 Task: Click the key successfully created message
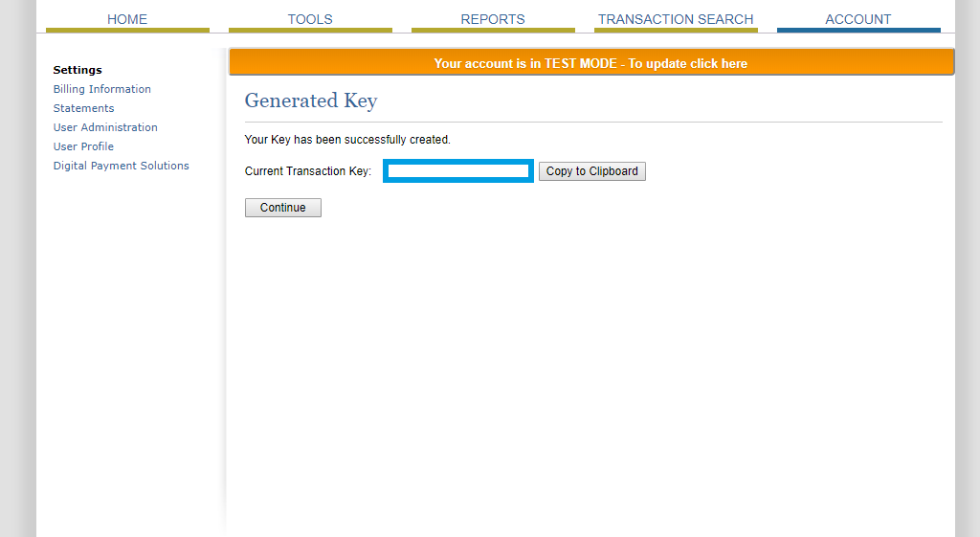(x=347, y=140)
